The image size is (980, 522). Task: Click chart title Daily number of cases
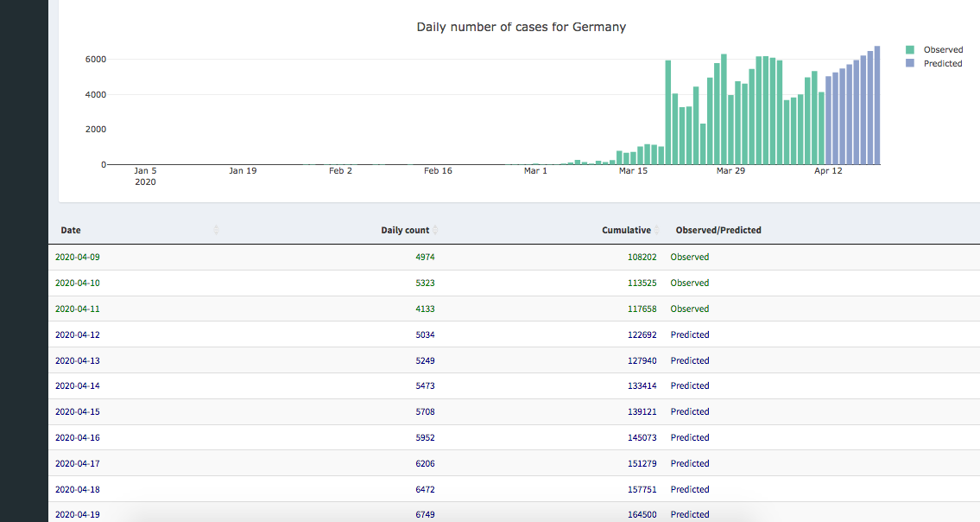pyautogui.click(x=521, y=28)
